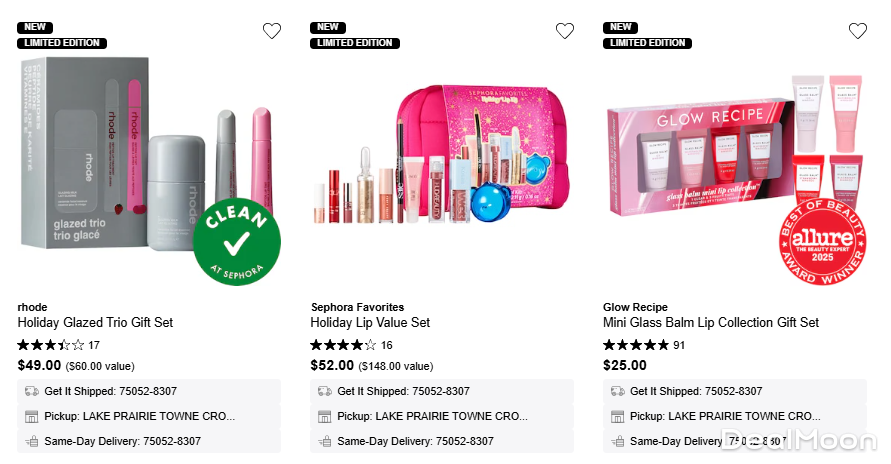
Task: Click store pickup icon under Sephora Favorites
Action: (x=324, y=416)
